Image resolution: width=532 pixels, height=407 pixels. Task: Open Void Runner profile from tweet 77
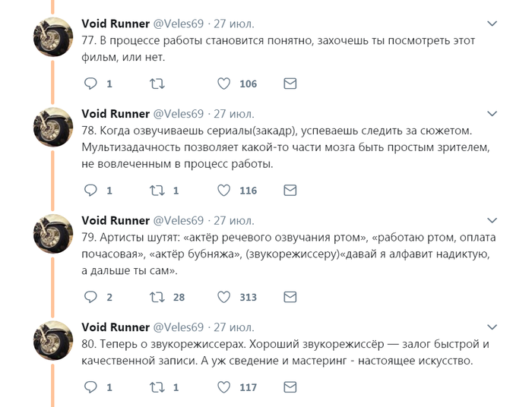point(115,23)
